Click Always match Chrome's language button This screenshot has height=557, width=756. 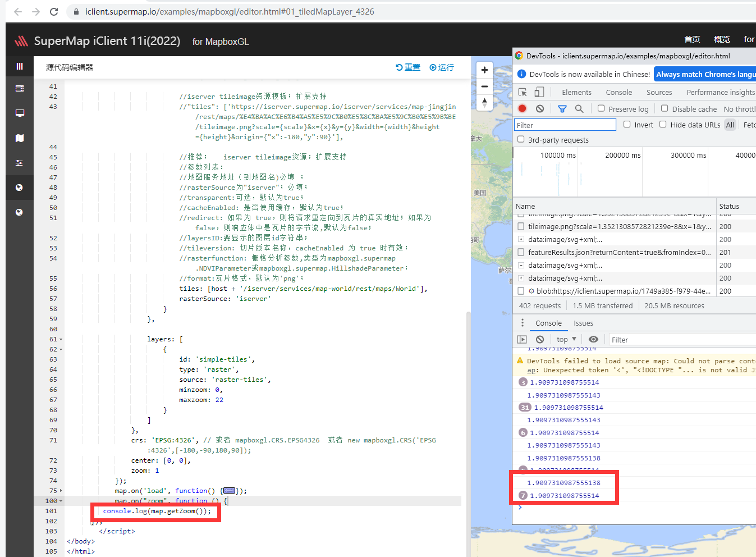tap(705, 74)
